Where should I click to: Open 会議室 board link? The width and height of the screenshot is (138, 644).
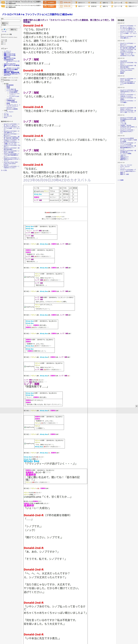[8, 88]
